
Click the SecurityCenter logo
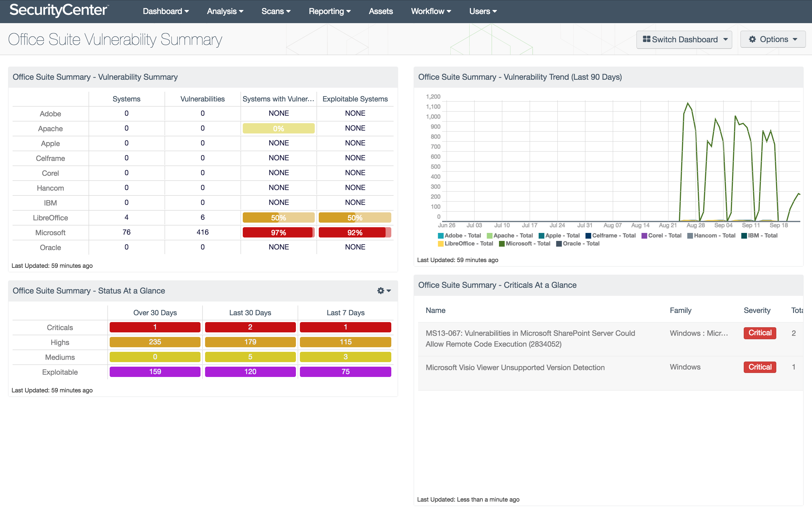click(x=59, y=11)
